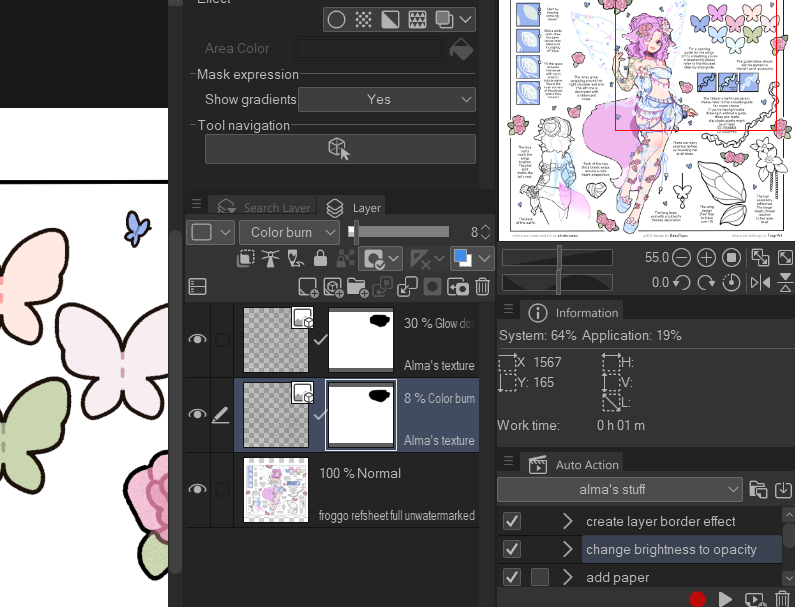Zoom in using Navigator plus icon

click(706, 258)
